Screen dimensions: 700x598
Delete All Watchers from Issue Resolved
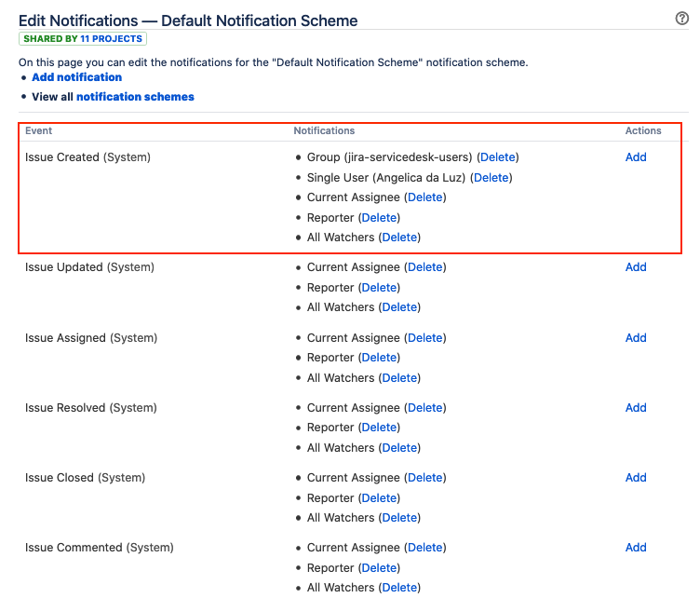(x=399, y=448)
